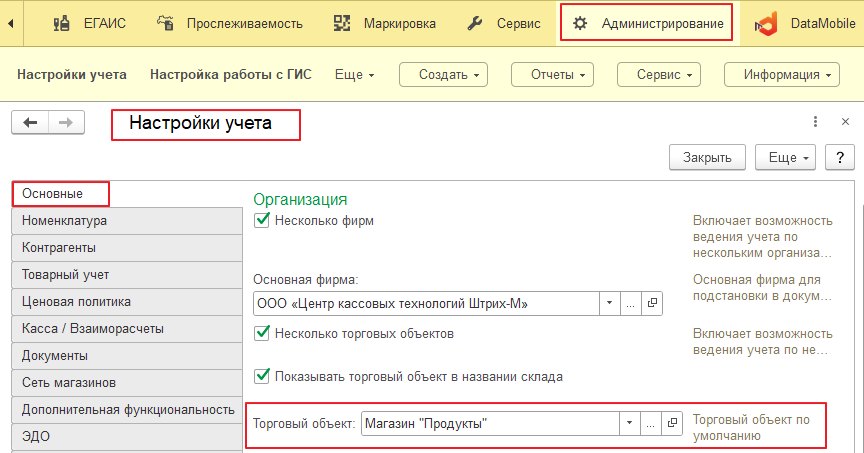Screen dimensions: 864x453
Task: Click the ЕГАИС bottle icon
Action: tap(62, 23)
